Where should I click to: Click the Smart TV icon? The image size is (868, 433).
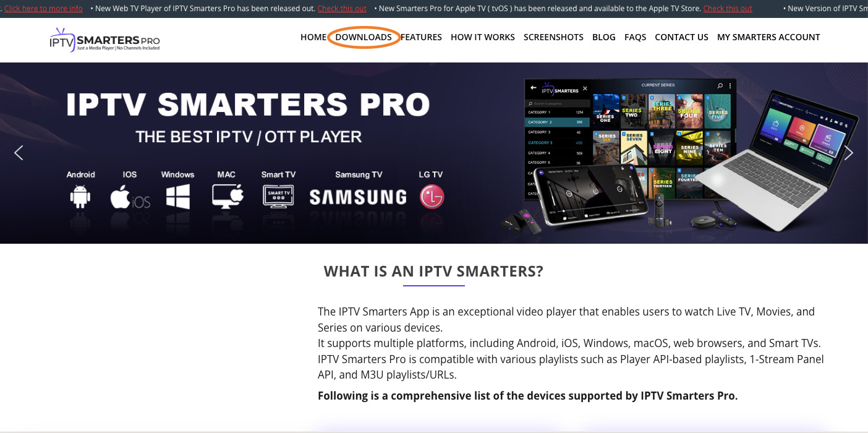[278, 197]
